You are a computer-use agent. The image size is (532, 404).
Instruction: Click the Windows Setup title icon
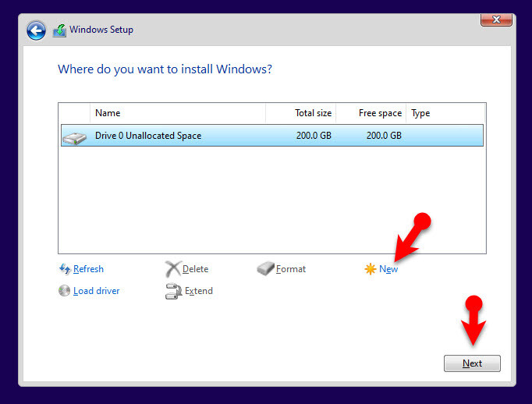point(60,30)
